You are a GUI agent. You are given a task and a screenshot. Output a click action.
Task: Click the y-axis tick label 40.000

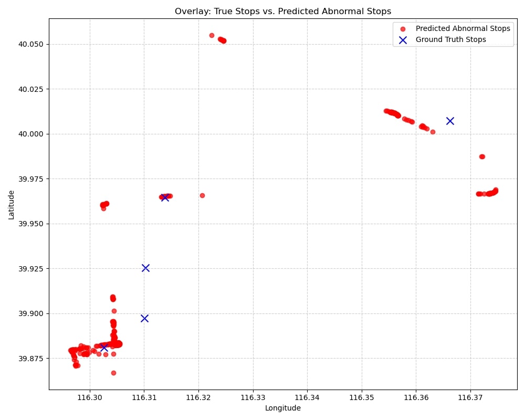point(31,134)
